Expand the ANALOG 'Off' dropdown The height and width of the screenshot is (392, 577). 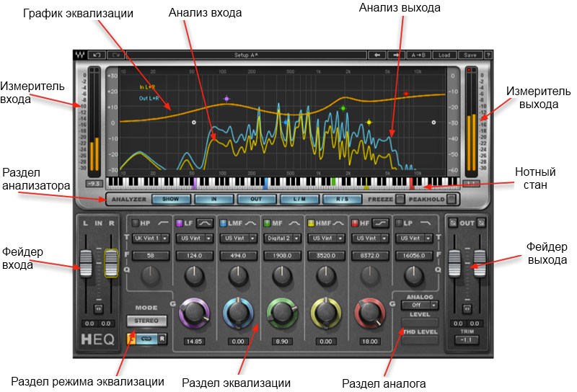[419, 305]
